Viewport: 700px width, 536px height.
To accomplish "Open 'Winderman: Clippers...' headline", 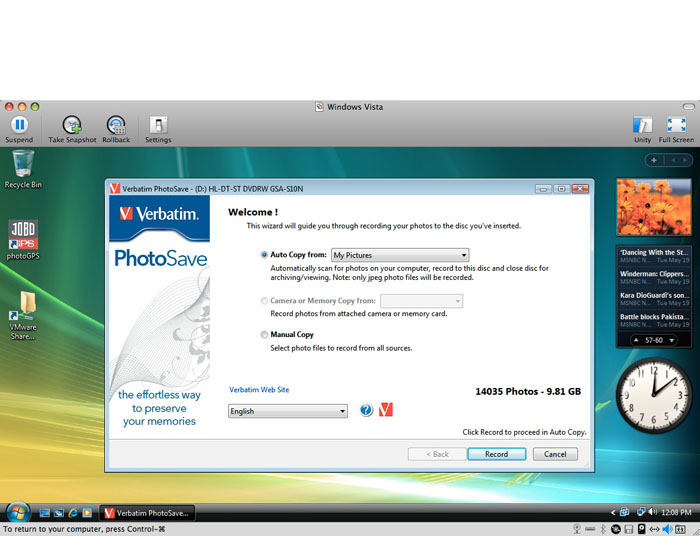I will (x=654, y=277).
